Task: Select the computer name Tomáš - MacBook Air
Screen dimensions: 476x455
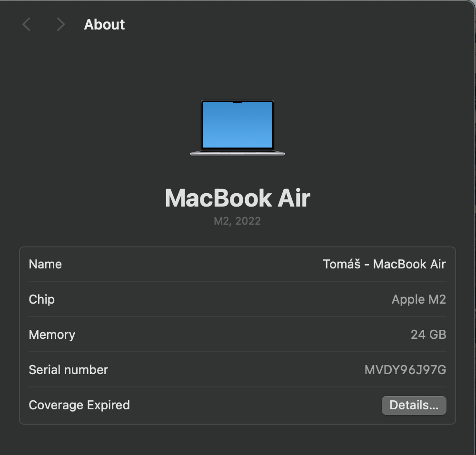Action: coord(384,264)
